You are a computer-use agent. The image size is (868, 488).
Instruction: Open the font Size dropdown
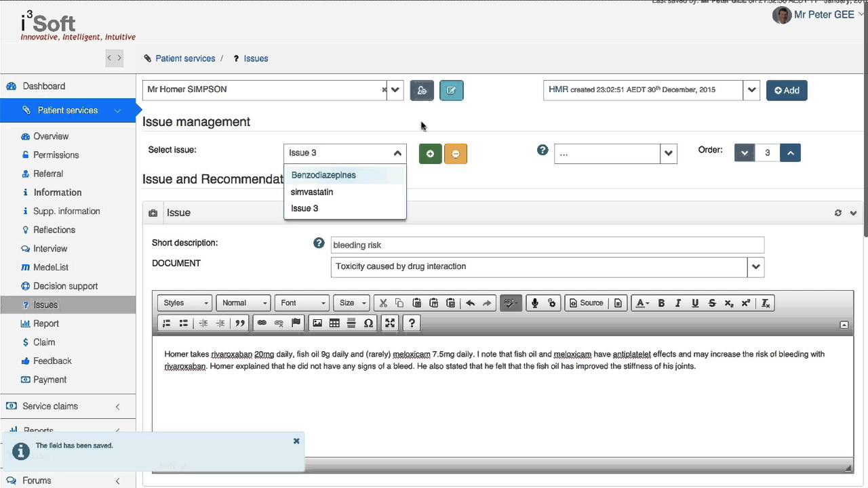(351, 303)
